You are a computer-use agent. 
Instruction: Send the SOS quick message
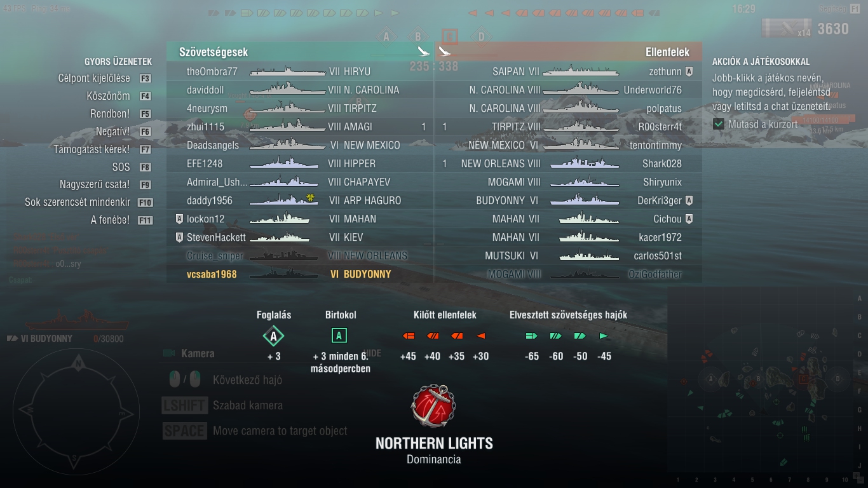121,167
